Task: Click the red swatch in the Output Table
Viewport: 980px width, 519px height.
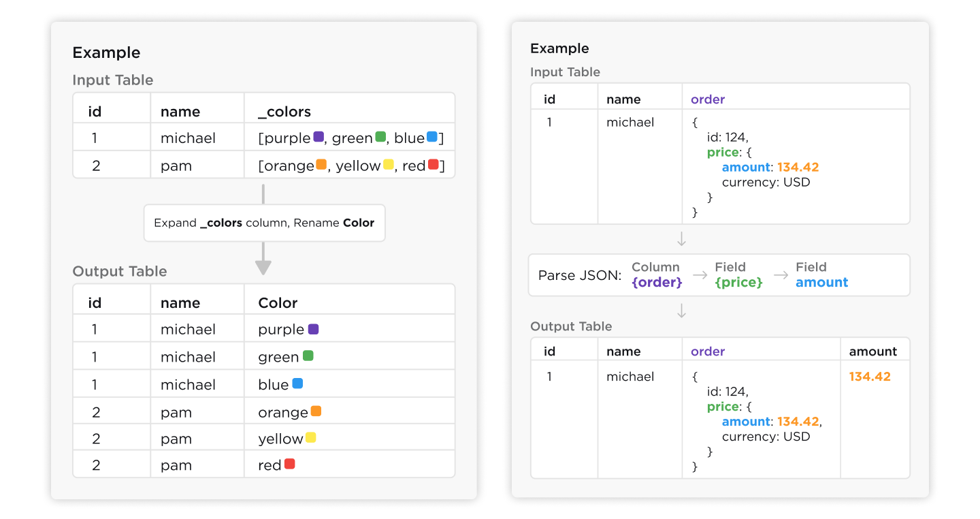Action: [289, 465]
